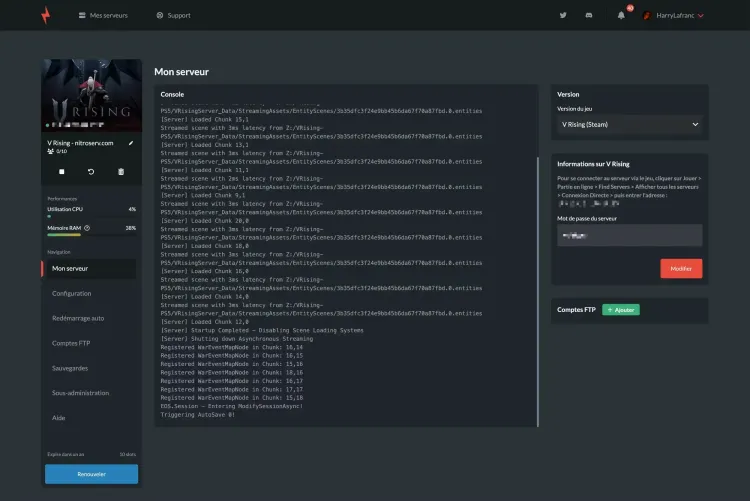750x501 pixels.
Task: Delete the server with trash icon
Action: coord(121,171)
